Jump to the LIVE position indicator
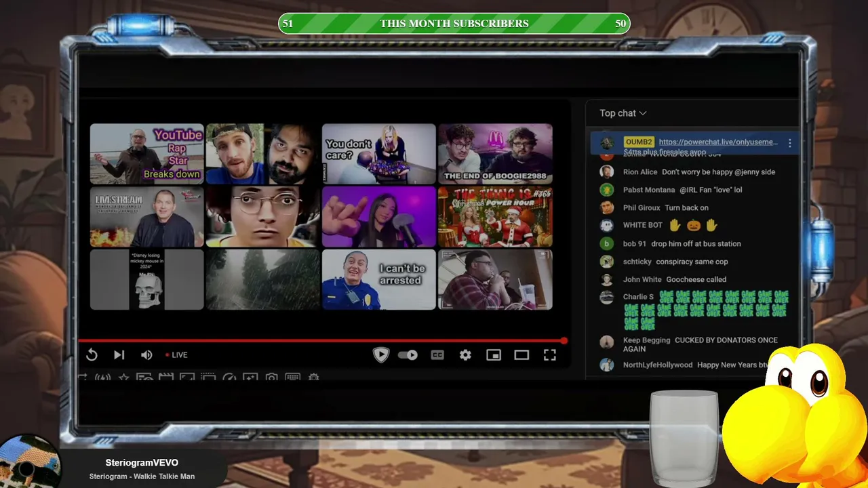 click(176, 354)
